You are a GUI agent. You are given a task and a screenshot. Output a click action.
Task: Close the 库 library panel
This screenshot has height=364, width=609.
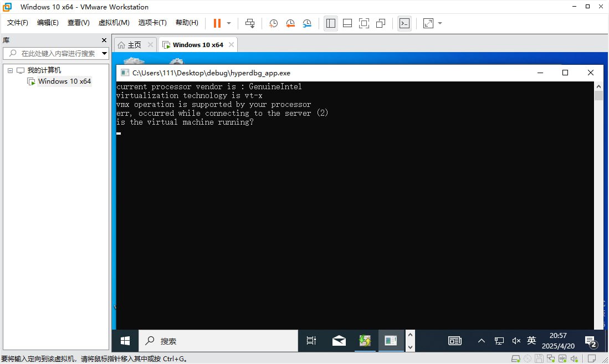104,40
